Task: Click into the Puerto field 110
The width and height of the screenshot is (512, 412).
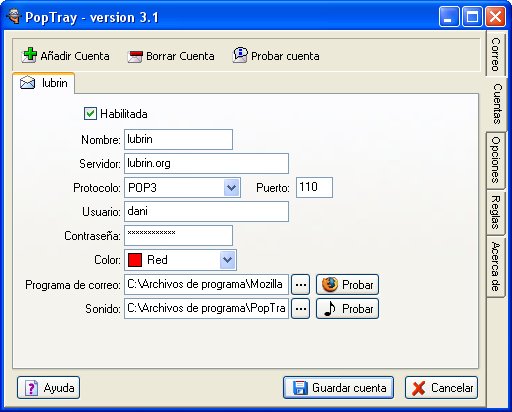Action: point(314,187)
